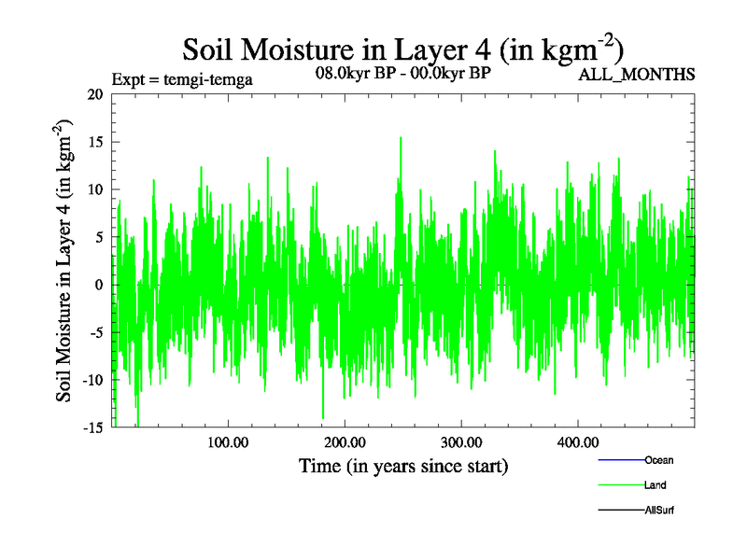Click the Expt = temgi-temga label
This screenshot has width=747, height=560.
pyautogui.click(x=181, y=79)
